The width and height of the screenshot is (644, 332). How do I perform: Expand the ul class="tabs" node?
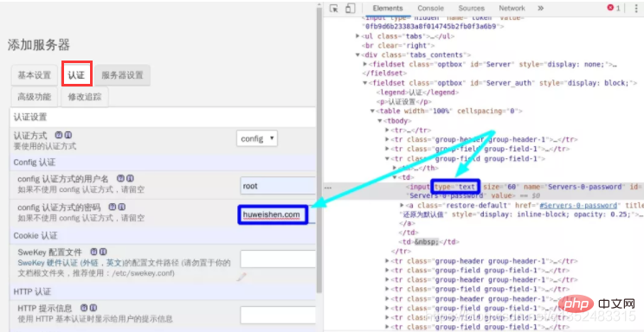click(x=357, y=35)
